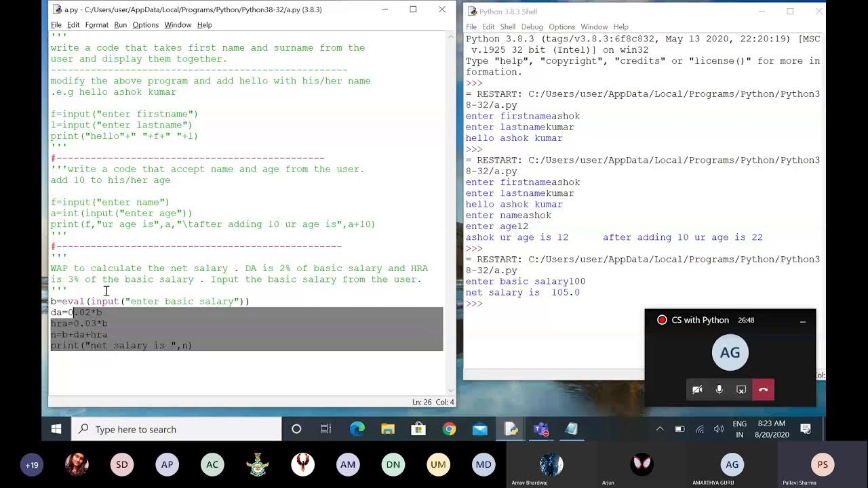Screen dimensions: 868x488
Task: Open Microsoft Store from the taskbar
Action: tap(418, 429)
